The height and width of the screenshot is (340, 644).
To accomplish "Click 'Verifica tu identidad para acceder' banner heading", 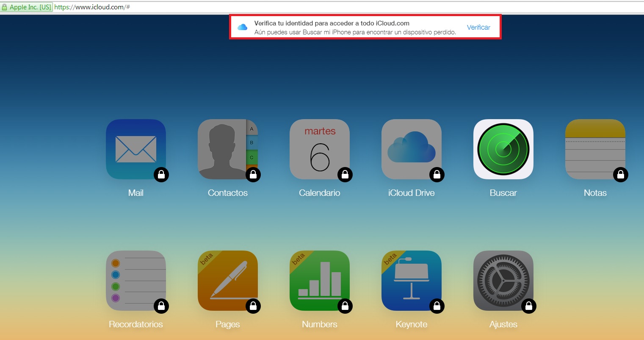I will click(x=332, y=23).
